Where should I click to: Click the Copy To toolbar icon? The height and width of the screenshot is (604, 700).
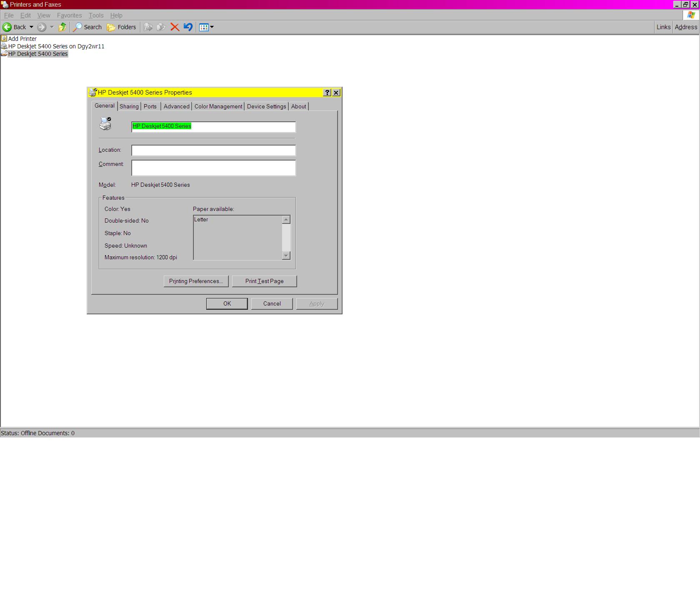[x=161, y=27]
